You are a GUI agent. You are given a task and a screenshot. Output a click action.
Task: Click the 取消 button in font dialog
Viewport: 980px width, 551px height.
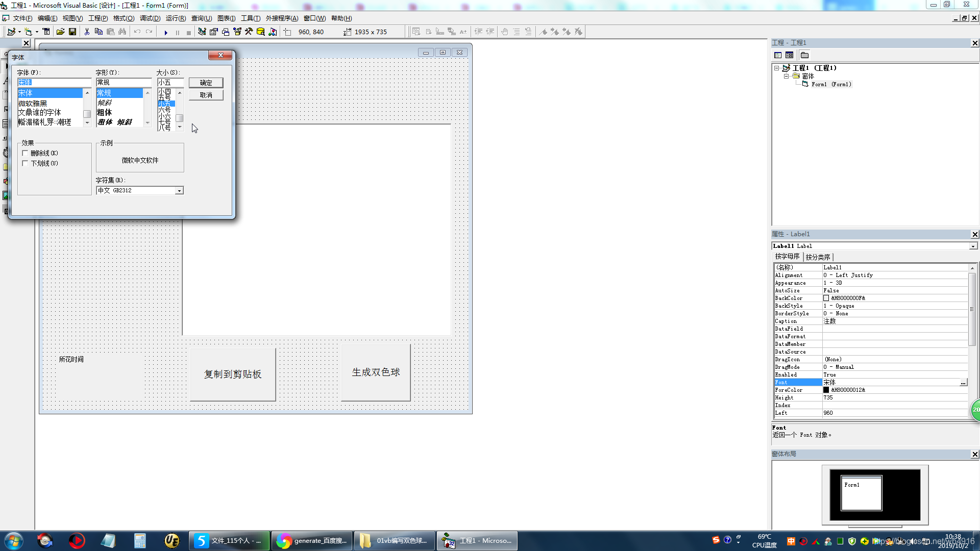206,95
